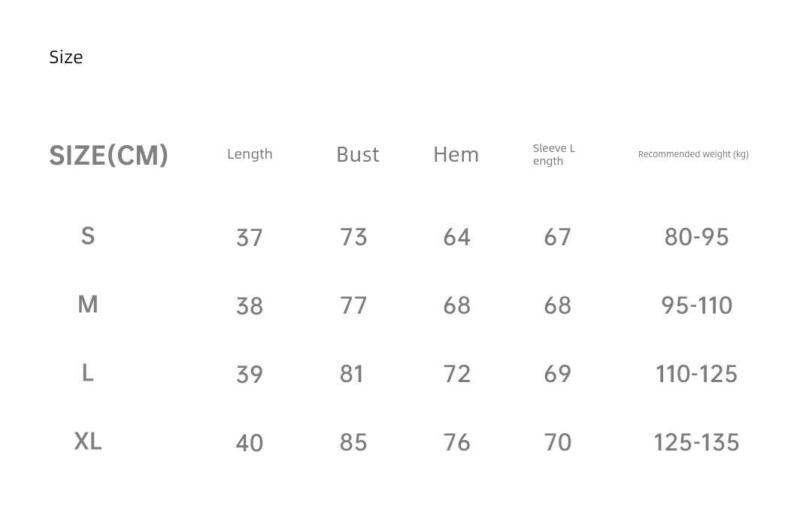Viewport: 812px width, 522px height.
Task: Select the M size row label
Action: [88, 305]
